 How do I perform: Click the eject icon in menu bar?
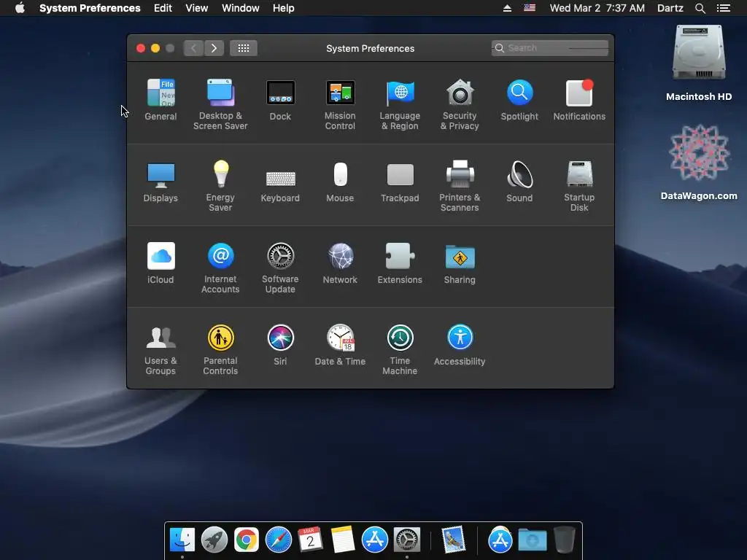[x=508, y=8]
